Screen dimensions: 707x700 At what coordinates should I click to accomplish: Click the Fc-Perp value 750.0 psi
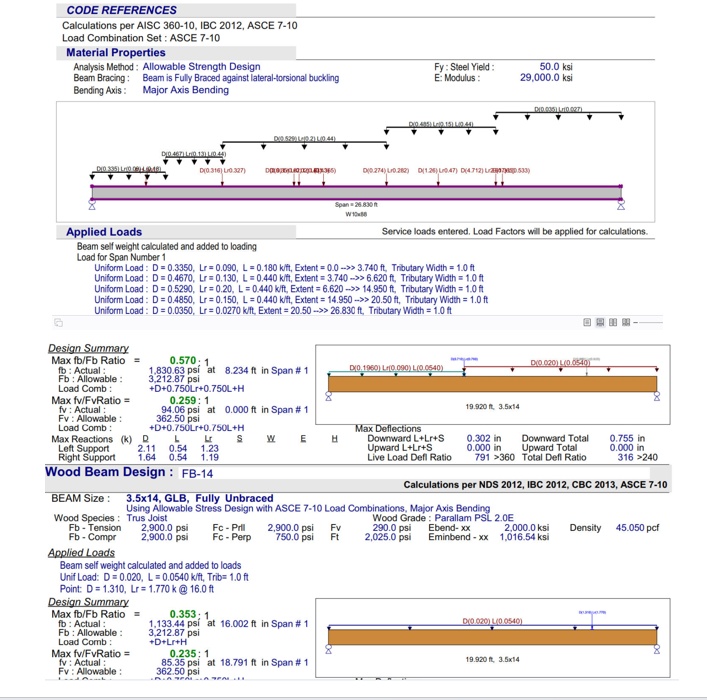click(x=294, y=537)
